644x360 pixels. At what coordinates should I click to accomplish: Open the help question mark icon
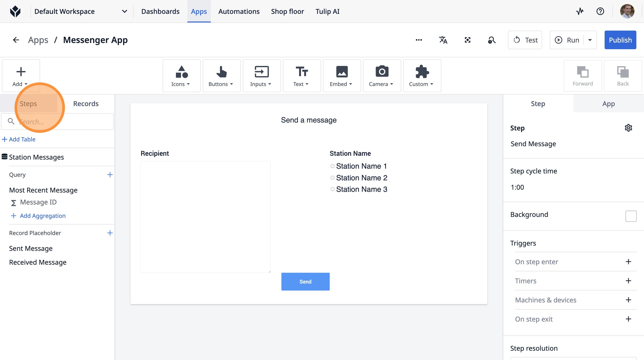tap(600, 11)
